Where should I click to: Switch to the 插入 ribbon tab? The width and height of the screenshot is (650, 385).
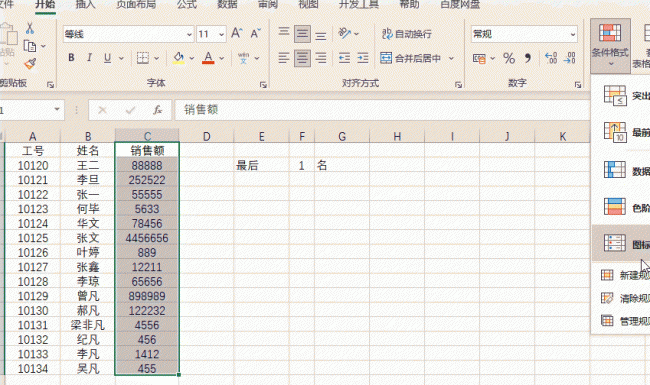click(x=86, y=5)
